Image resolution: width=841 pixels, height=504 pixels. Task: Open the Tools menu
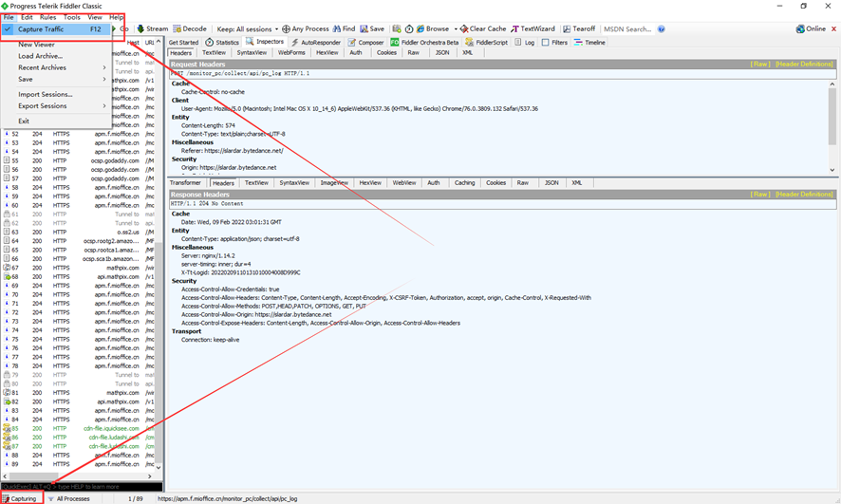[x=72, y=17]
